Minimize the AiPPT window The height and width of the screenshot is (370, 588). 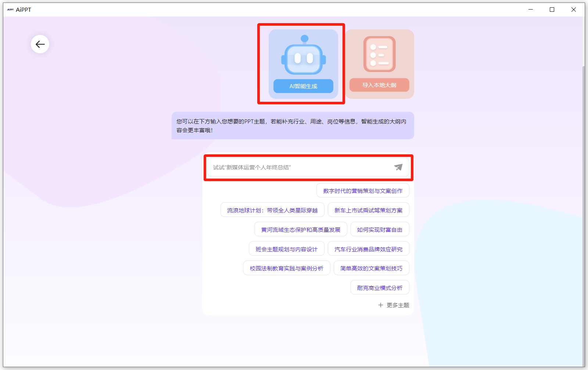click(531, 10)
